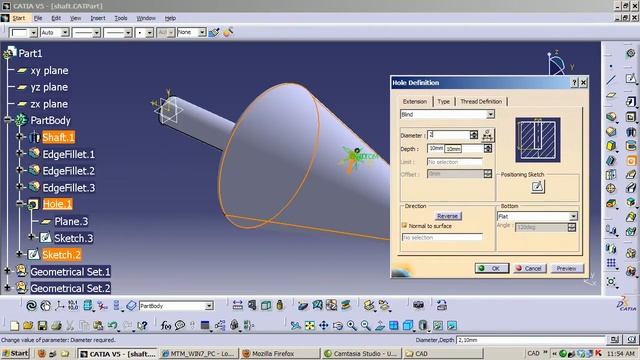Expand the EdgeFillet.3 node
The height and width of the screenshot is (360, 640).
(x=19, y=187)
